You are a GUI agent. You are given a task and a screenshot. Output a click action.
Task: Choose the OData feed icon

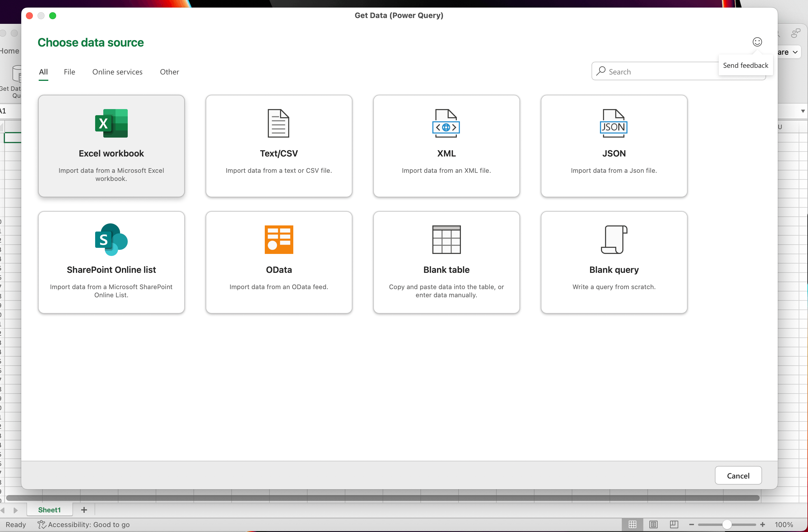pyautogui.click(x=278, y=240)
